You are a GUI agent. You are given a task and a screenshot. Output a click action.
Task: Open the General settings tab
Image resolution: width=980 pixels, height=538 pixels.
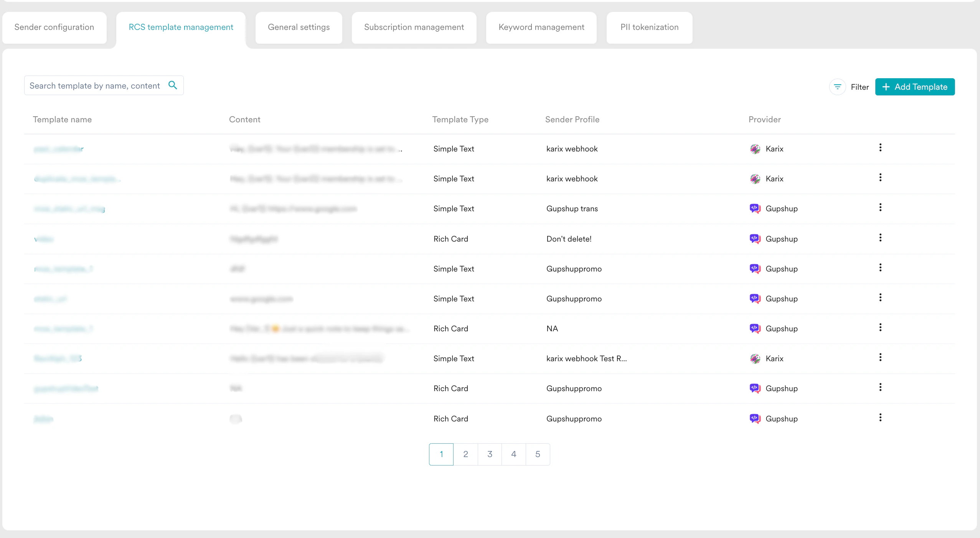pos(299,27)
